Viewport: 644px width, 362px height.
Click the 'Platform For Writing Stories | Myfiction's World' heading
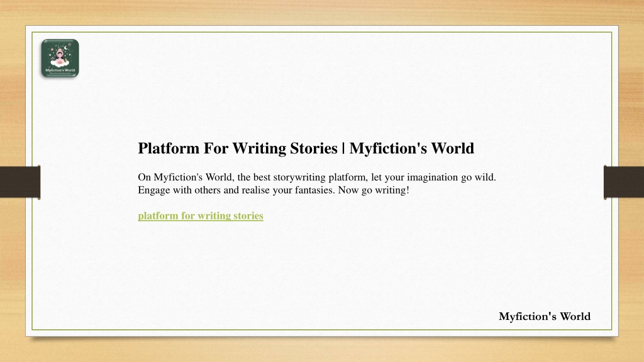(306, 148)
